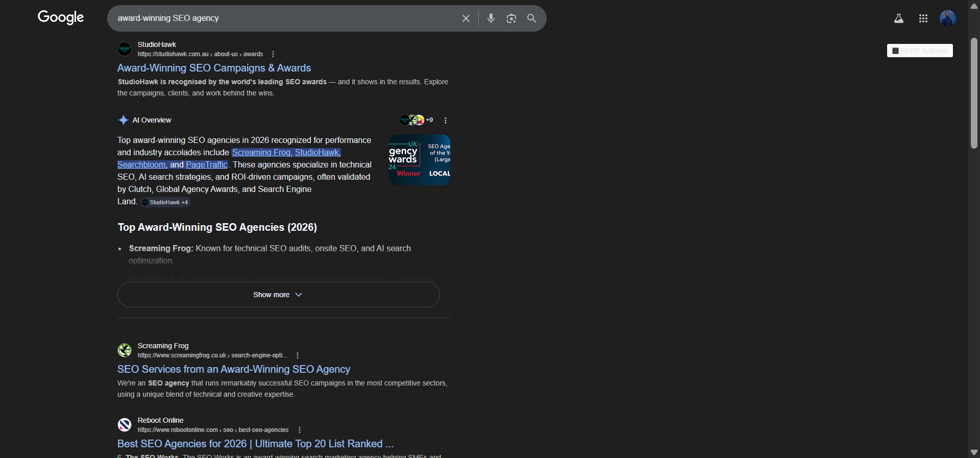The width and height of the screenshot is (980, 458).
Task: Open Award-Winning SEO Campaigns & Awards link
Action: coord(214,68)
